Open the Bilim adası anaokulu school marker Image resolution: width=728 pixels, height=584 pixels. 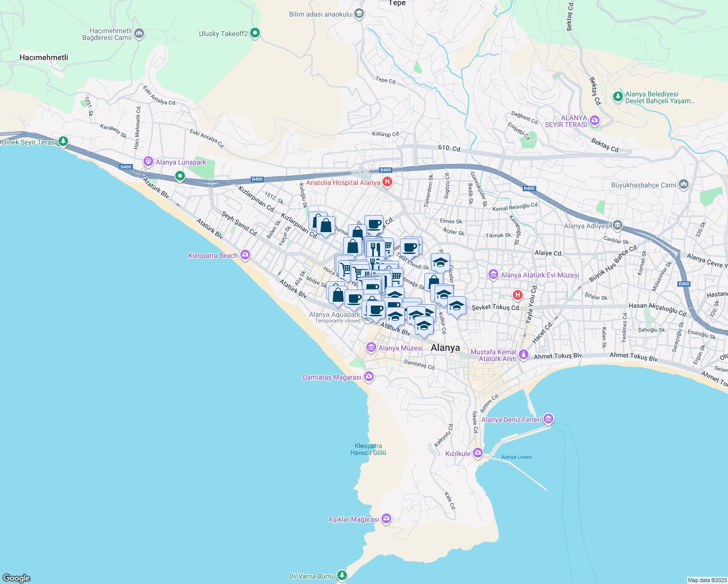pos(358,13)
